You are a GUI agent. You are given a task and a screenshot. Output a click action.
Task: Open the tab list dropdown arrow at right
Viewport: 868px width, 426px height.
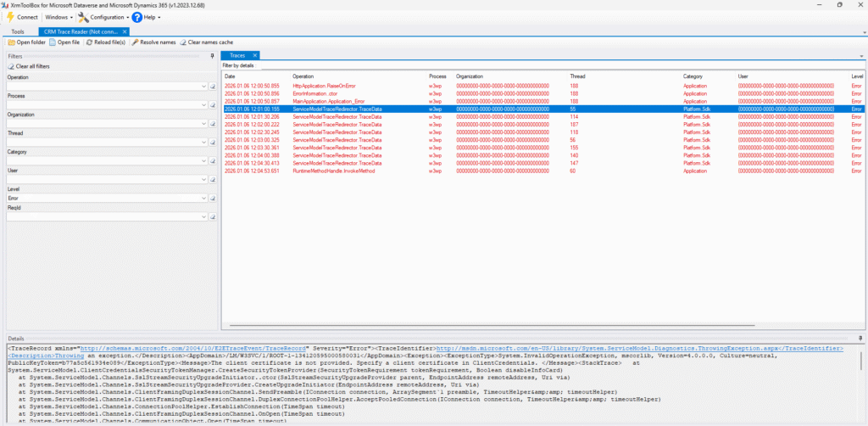point(862,56)
